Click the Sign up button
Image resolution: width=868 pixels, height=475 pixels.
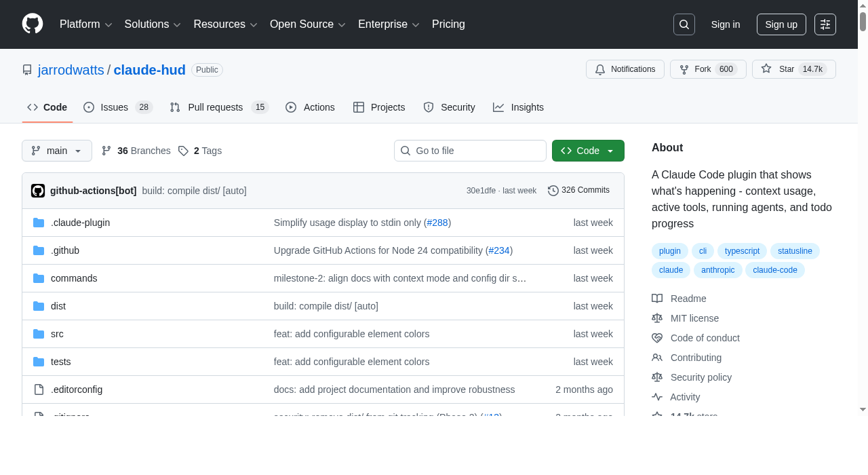click(781, 24)
